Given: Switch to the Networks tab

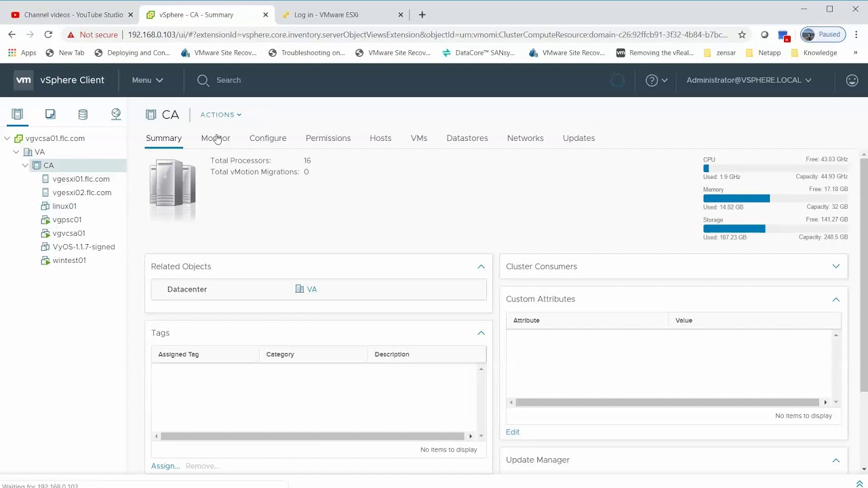Looking at the screenshot, I should 526,138.
